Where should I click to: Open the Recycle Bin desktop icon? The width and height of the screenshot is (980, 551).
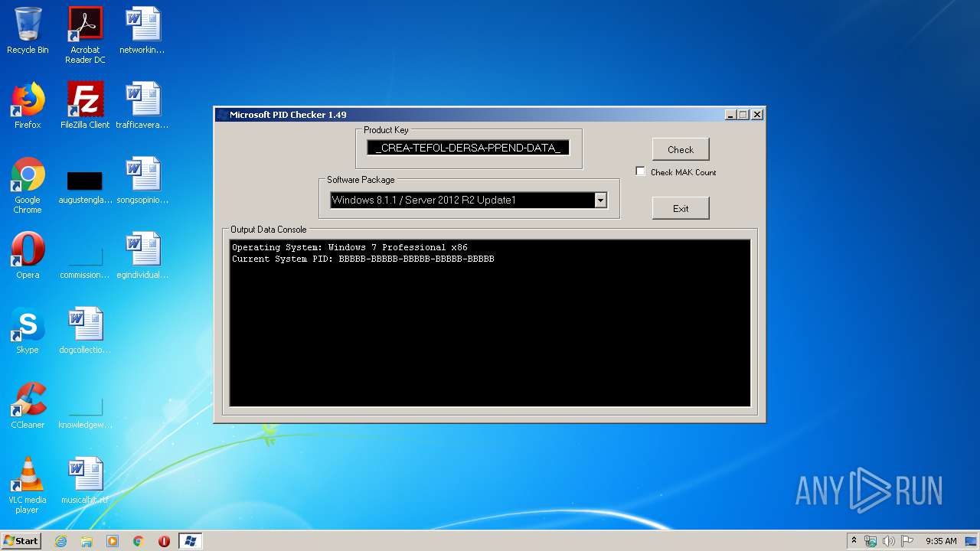click(28, 31)
